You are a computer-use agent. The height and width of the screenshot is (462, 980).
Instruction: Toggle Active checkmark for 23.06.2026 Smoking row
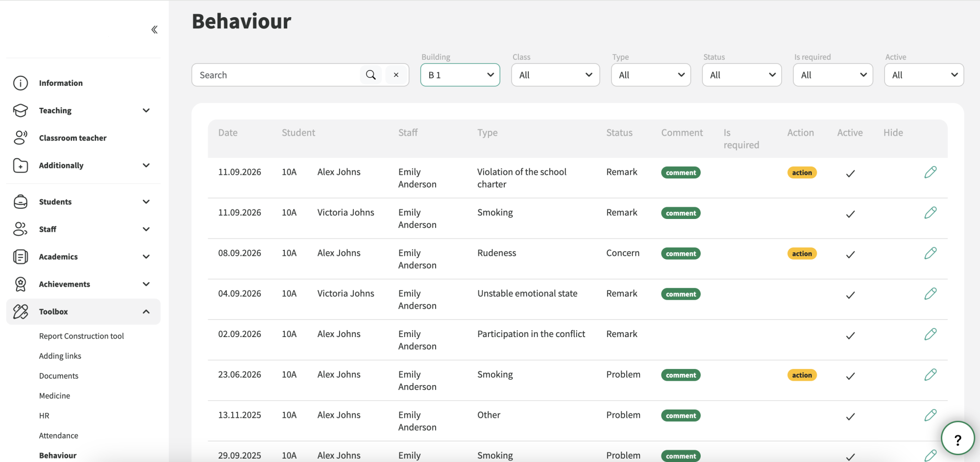point(850,376)
